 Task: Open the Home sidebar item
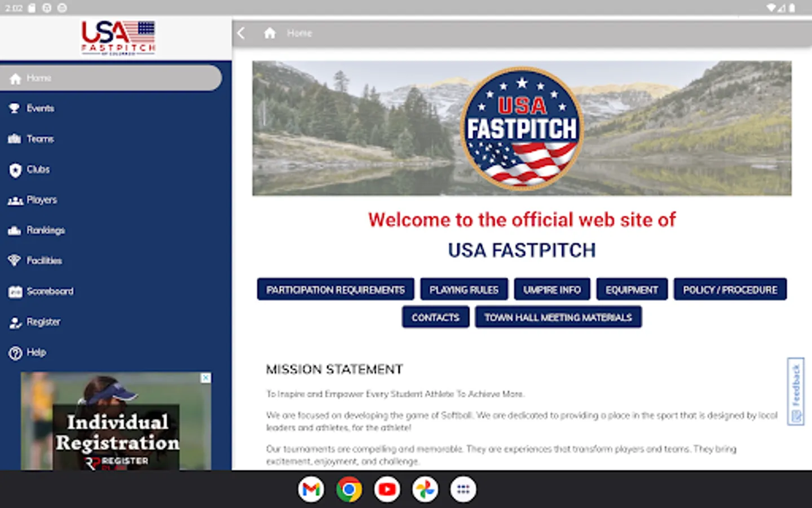tap(111, 78)
